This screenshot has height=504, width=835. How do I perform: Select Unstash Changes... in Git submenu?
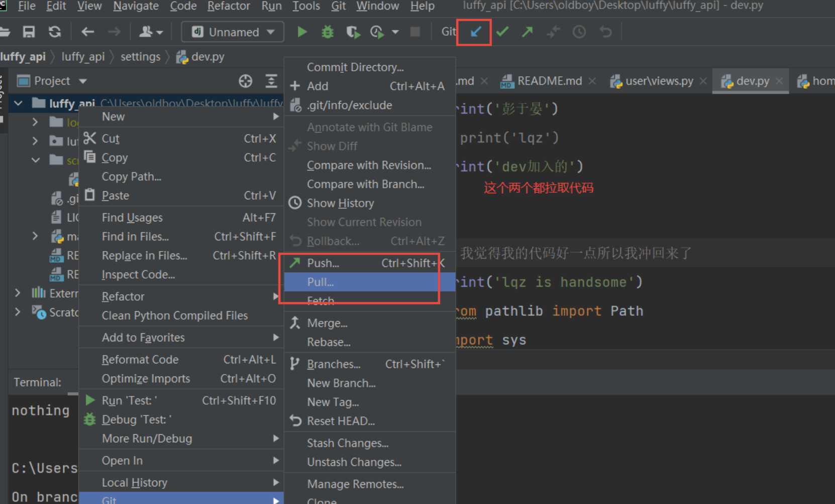(370, 462)
